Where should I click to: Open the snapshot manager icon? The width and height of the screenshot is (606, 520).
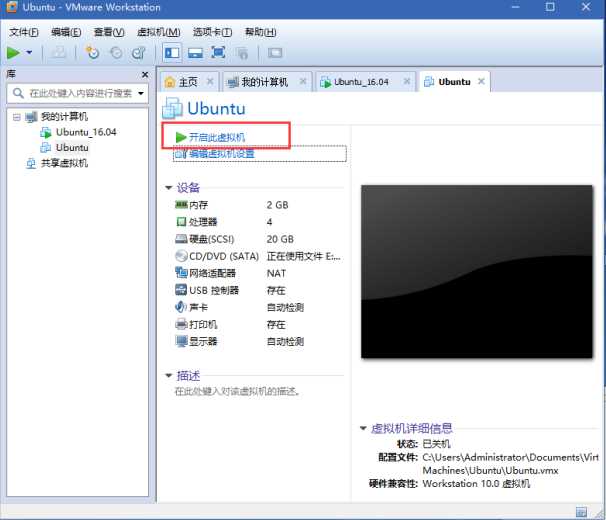(x=139, y=53)
